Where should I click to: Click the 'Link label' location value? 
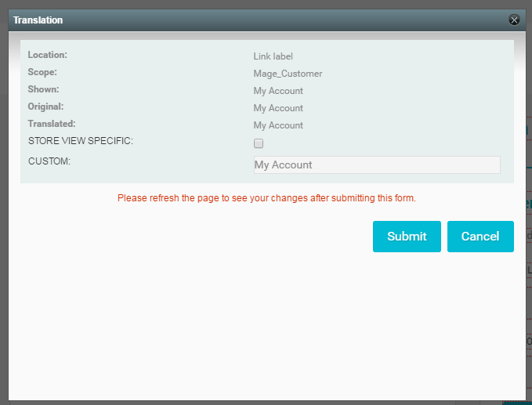[273, 56]
